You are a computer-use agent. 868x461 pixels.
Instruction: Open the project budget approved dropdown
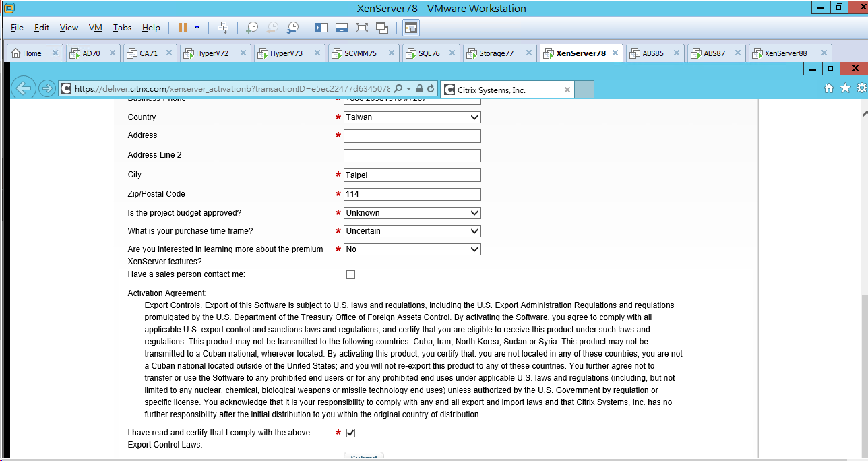point(412,213)
